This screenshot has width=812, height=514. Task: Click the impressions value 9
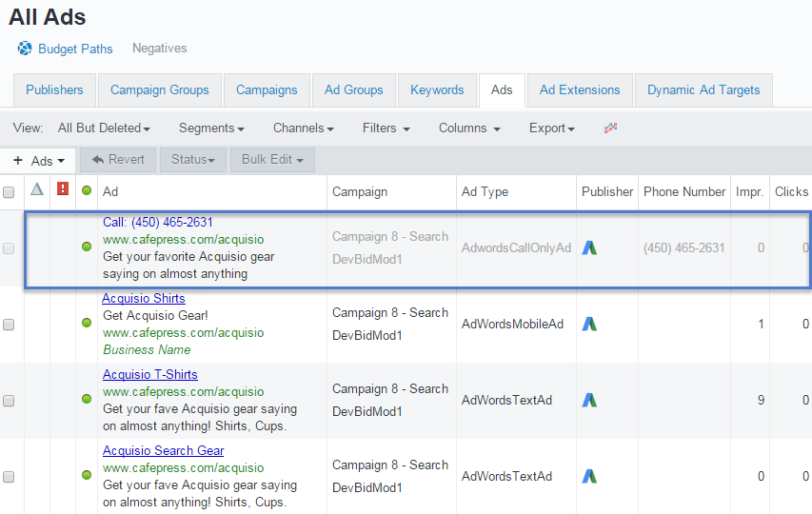[761, 400]
